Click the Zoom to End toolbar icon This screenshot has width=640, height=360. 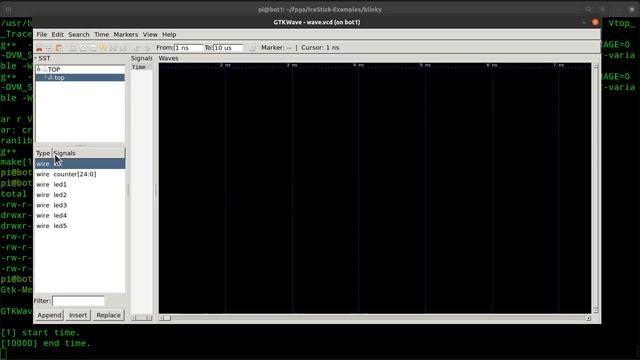coord(123,48)
